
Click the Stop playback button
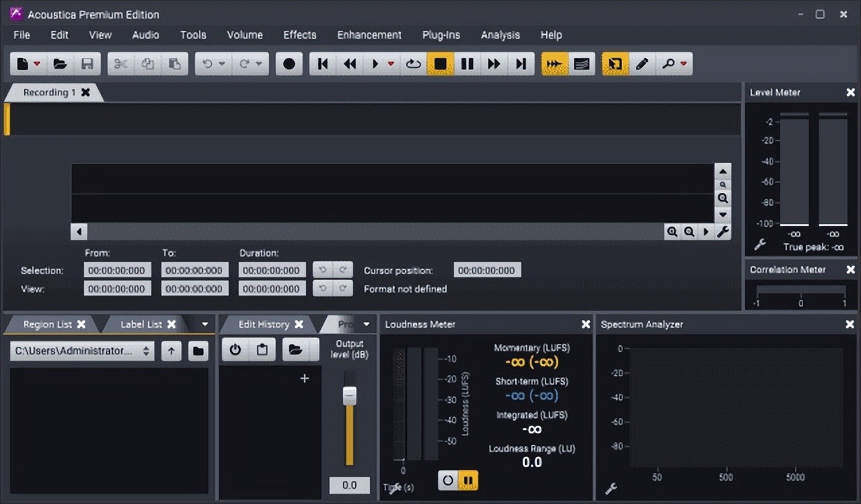(x=440, y=64)
